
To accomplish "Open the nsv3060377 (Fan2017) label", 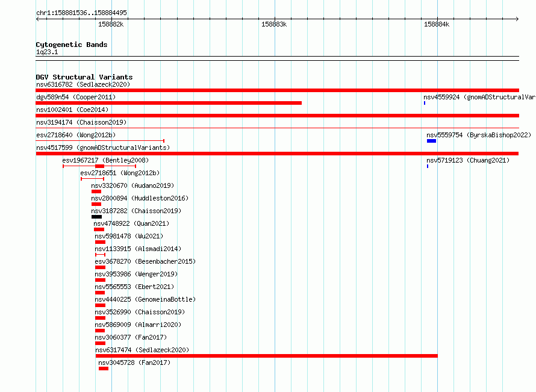I will tap(131, 337).
